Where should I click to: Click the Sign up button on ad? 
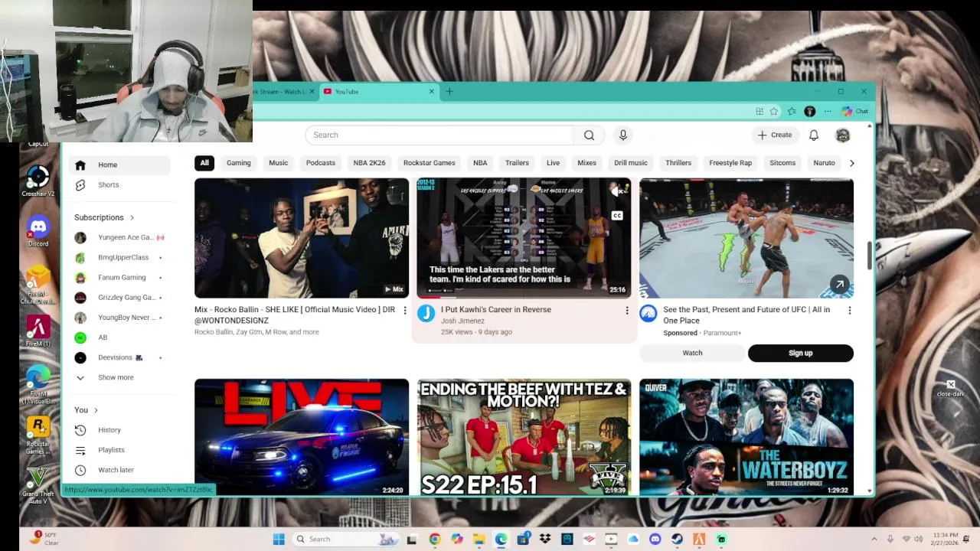point(801,353)
